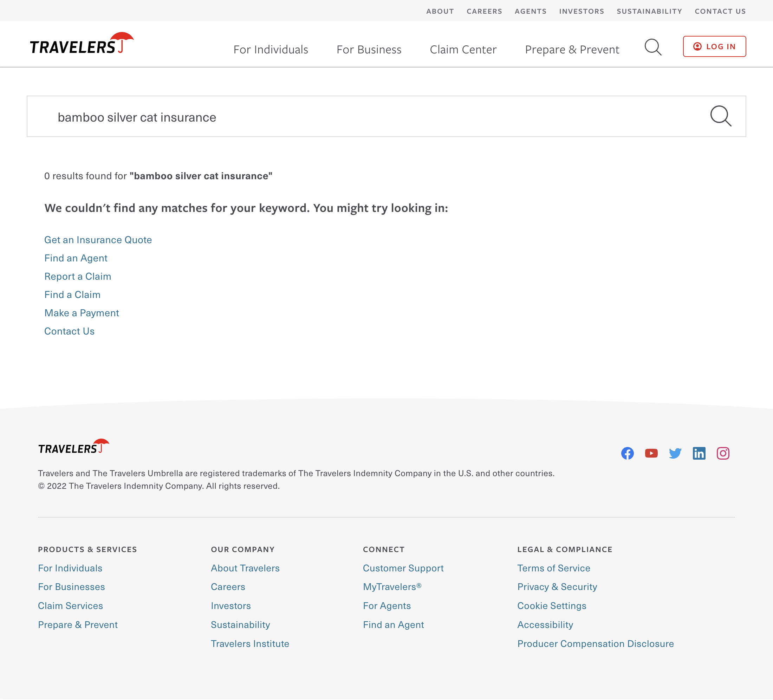Screen dimensions: 773x700
Task: Select Find an Agent under suggestions
Action: pos(76,258)
